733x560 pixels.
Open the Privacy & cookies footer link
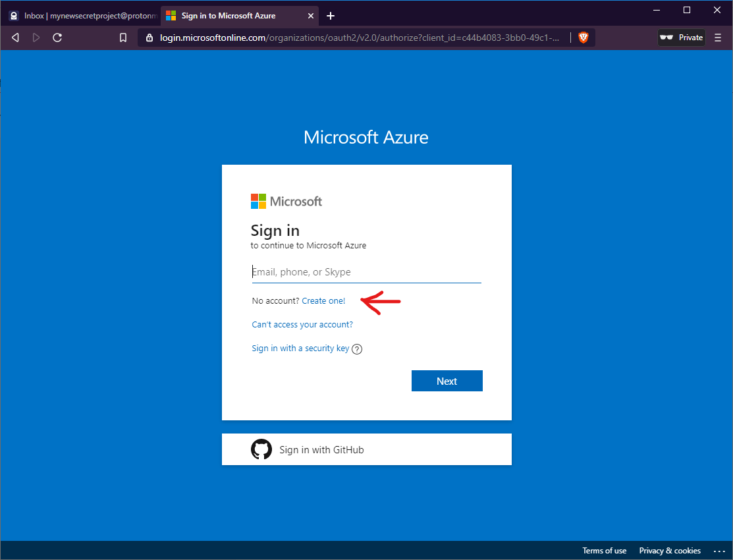point(669,551)
